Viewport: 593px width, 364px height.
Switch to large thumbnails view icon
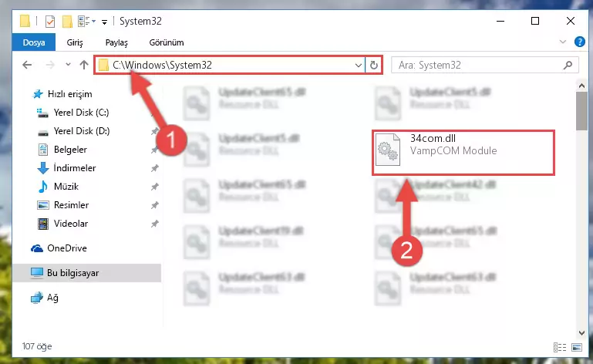[x=577, y=347]
